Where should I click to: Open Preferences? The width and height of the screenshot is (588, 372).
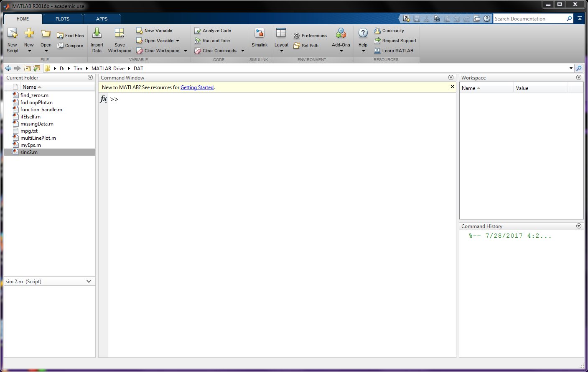pyautogui.click(x=310, y=36)
